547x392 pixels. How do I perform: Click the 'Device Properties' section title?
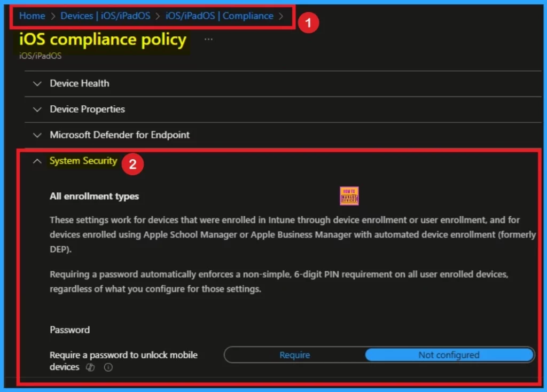87,109
